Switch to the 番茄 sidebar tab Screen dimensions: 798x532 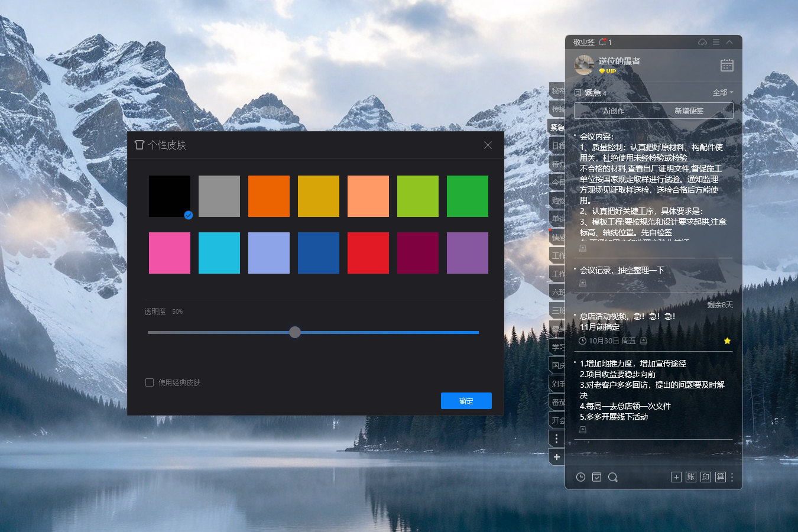(x=557, y=402)
